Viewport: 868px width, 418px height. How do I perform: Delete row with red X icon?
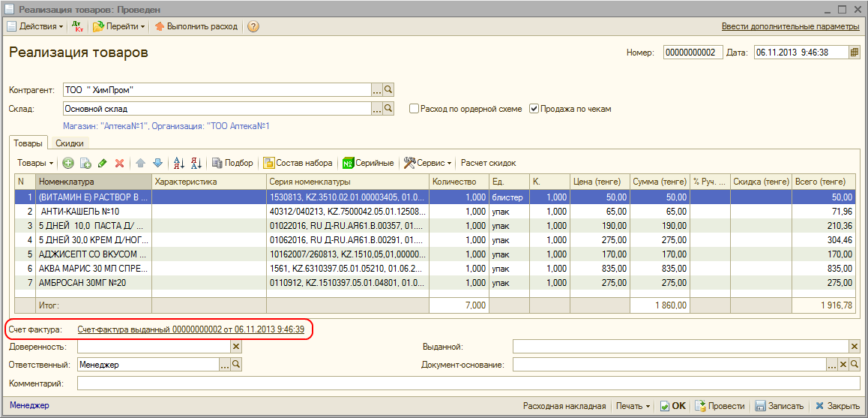point(118,163)
